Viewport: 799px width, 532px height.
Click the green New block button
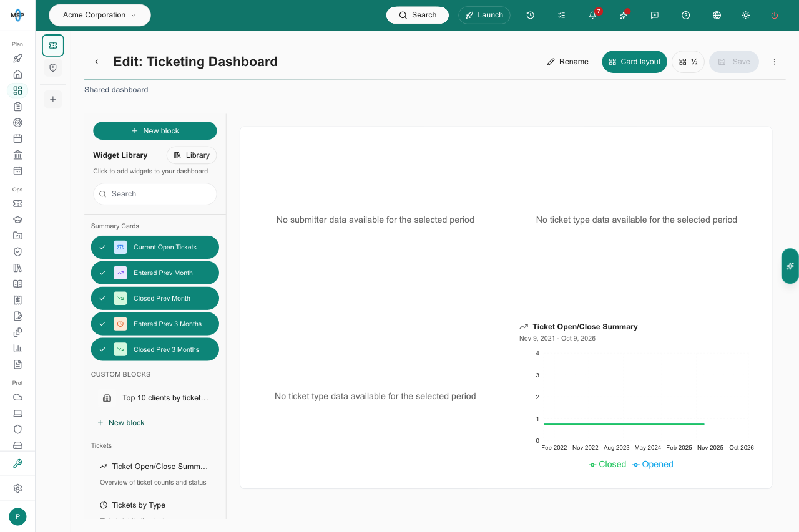[155, 131]
